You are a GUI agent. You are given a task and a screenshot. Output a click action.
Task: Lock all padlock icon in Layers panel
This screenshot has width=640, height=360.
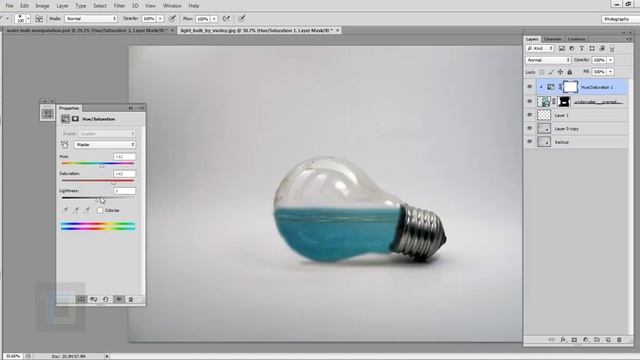pyautogui.click(x=570, y=72)
